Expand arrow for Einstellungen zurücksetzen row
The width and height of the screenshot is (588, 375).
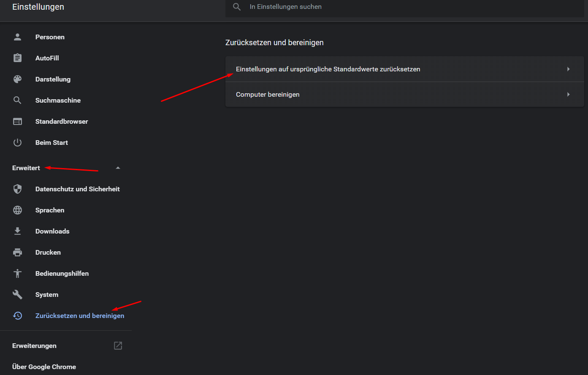[x=568, y=69]
